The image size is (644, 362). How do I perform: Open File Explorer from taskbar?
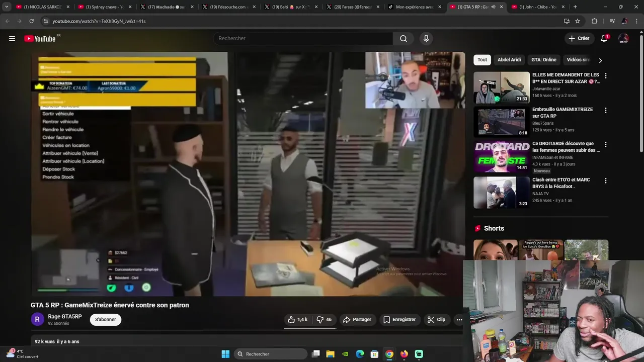point(330,354)
